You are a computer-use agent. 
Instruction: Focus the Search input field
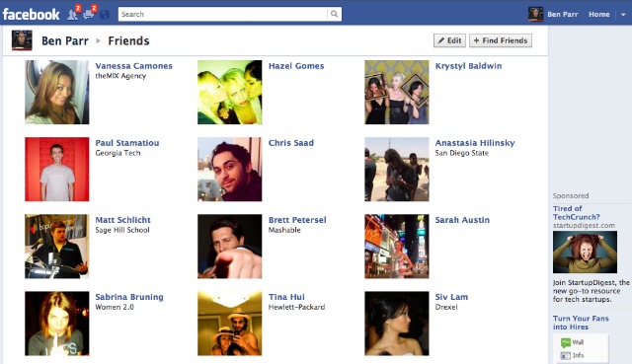[x=223, y=14]
